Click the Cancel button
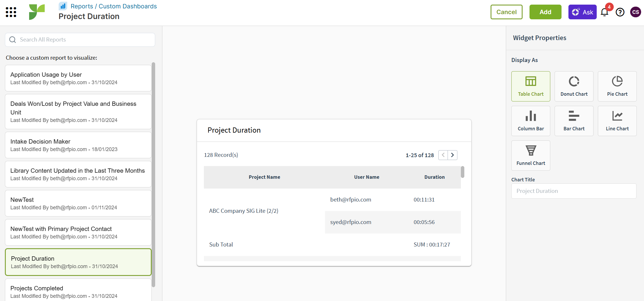 coord(506,12)
